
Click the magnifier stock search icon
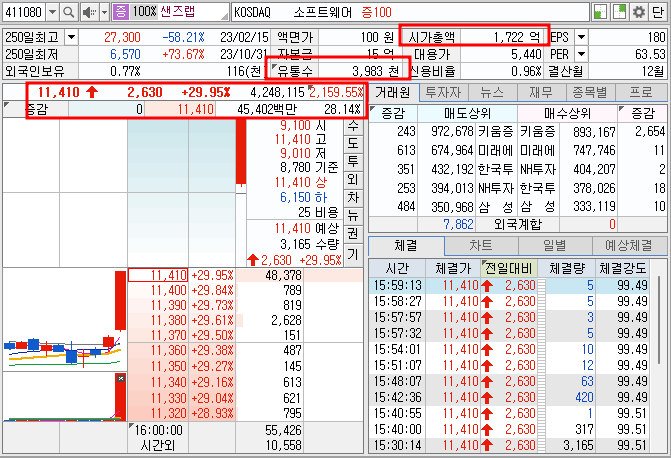click(x=68, y=12)
